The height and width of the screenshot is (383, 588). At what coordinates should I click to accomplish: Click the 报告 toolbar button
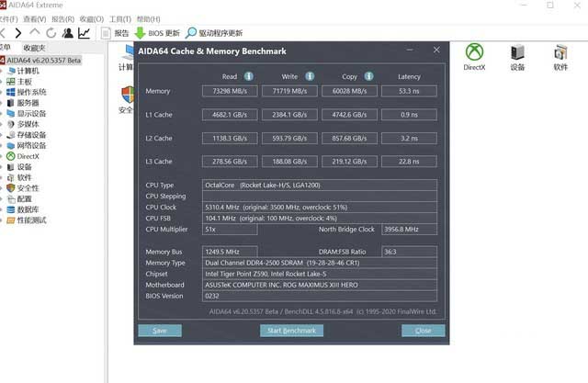point(114,33)
